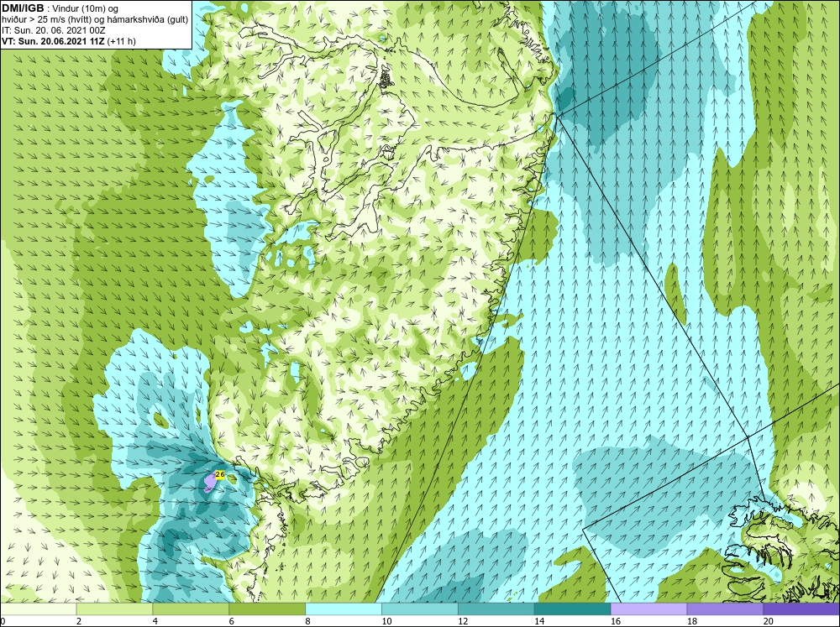
Task: Click the yellow 26 gust label
Action: click(x=219, y=474)
